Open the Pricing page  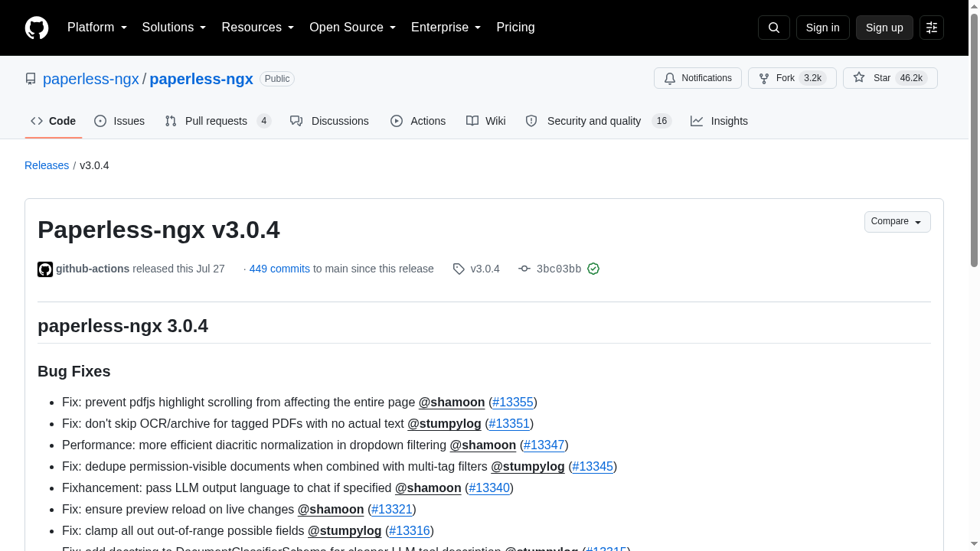point(515,28)
